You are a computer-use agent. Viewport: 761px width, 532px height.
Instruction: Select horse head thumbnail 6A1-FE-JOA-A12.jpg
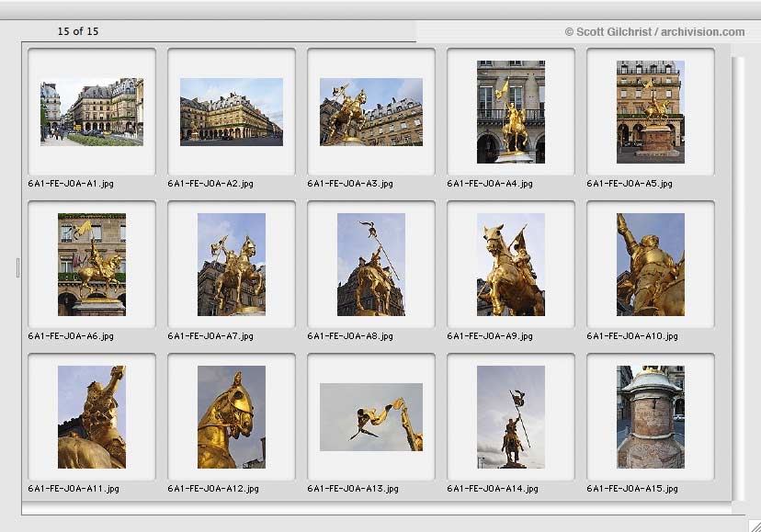click(232, 417)
